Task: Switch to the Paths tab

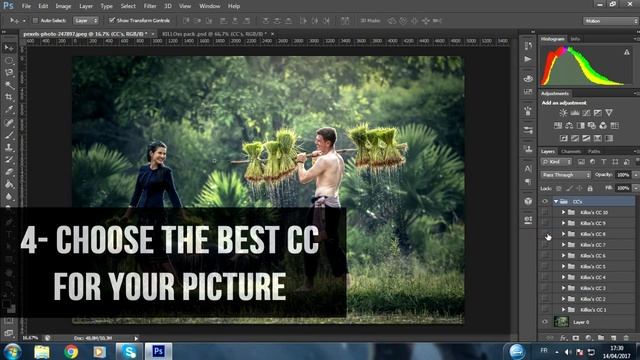Action: [x=594, y=151]
